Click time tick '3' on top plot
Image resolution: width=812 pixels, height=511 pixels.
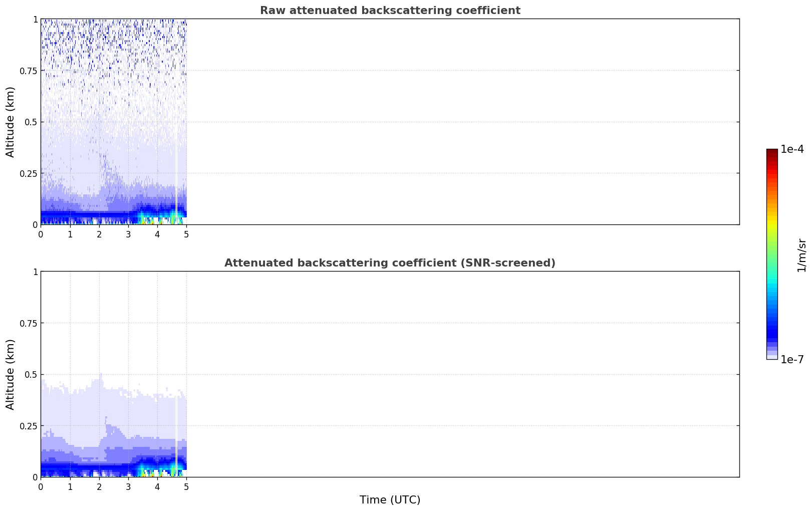128,234
